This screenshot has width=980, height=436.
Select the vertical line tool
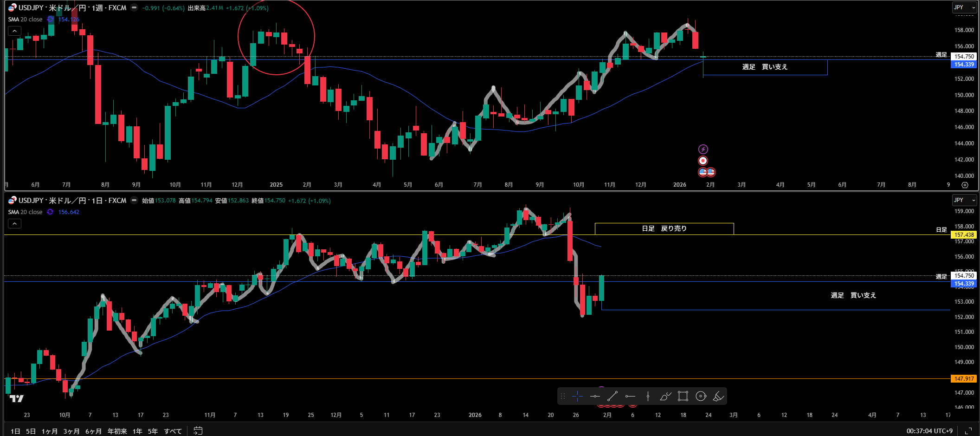click(648, 396)
